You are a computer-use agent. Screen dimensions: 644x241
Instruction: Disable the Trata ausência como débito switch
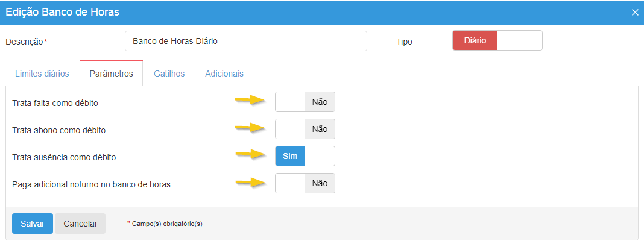305,156
